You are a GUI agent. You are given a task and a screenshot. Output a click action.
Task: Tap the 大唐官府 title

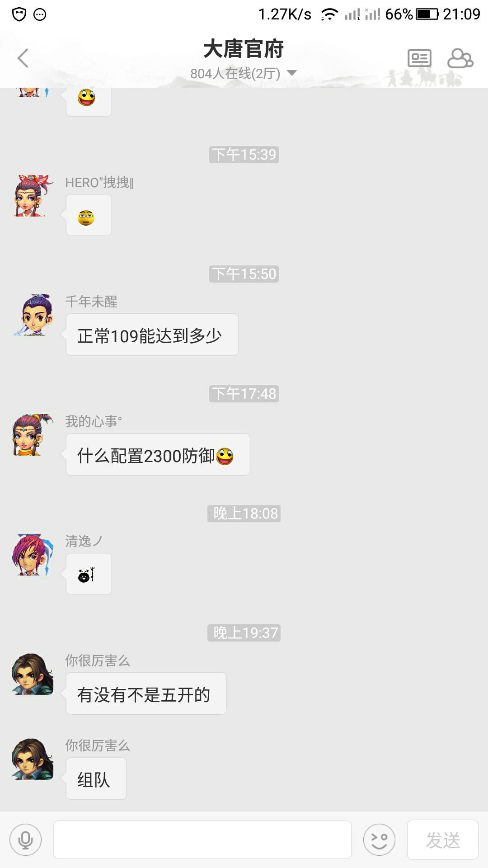[x=244, y=49]
